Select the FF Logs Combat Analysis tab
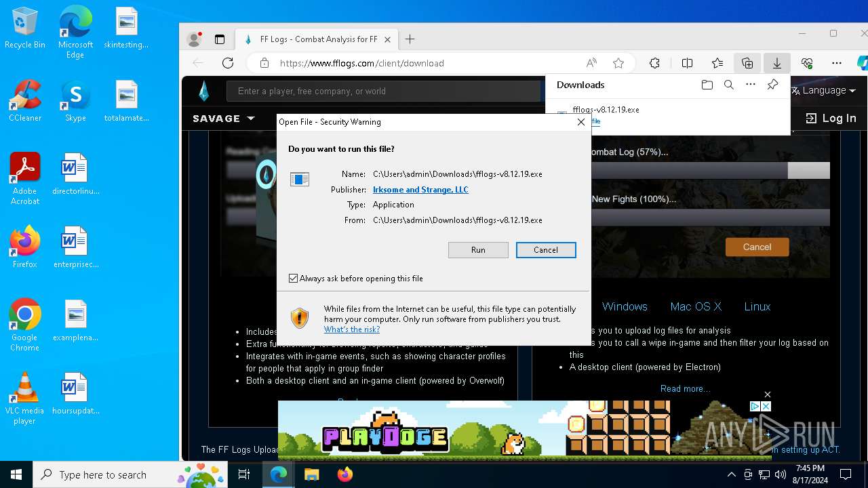Screen dimensions: 868x488 pyautogui.click(x=316, y=39)
